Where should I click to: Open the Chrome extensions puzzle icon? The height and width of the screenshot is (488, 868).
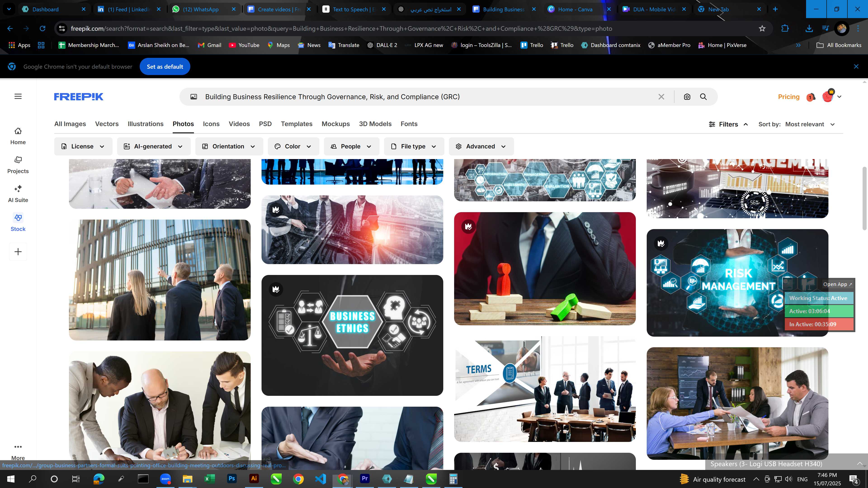(785, 29)
